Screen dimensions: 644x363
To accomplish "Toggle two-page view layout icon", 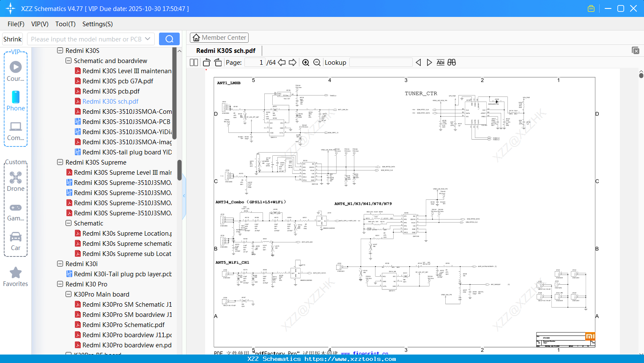I will coord(194,63).
